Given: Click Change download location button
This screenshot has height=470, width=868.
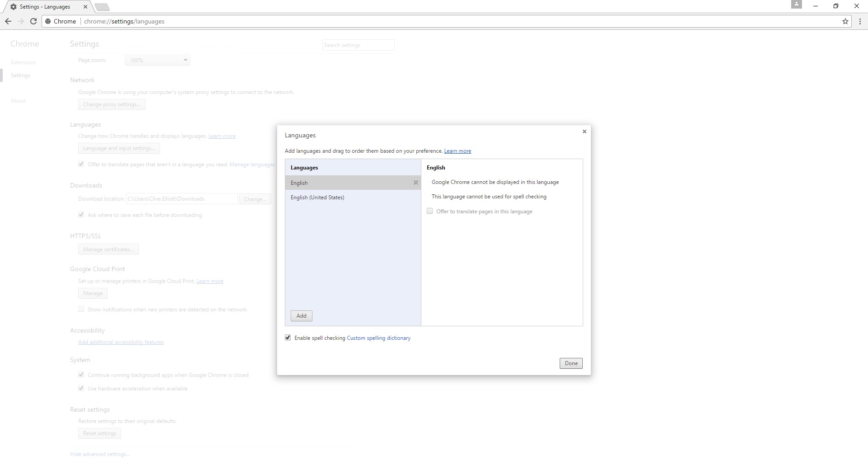Looking at the screenshot, I should pyautogui.click(x=255, y=199).
